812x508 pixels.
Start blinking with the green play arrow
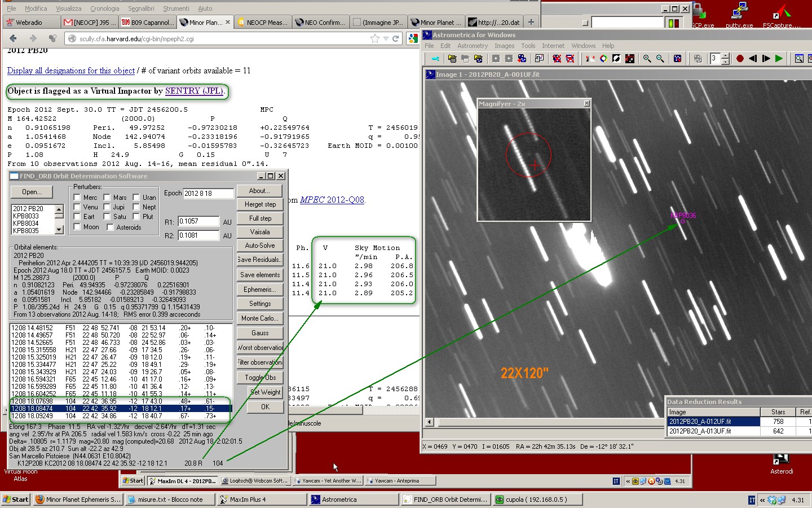tap(779, 59)
